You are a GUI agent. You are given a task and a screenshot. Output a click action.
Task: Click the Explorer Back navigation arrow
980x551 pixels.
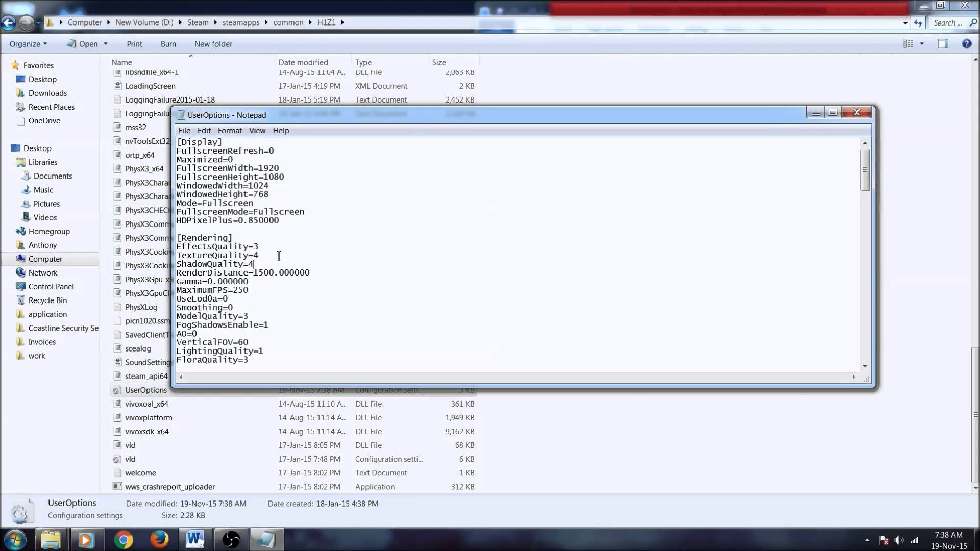[x=8, y=22]
